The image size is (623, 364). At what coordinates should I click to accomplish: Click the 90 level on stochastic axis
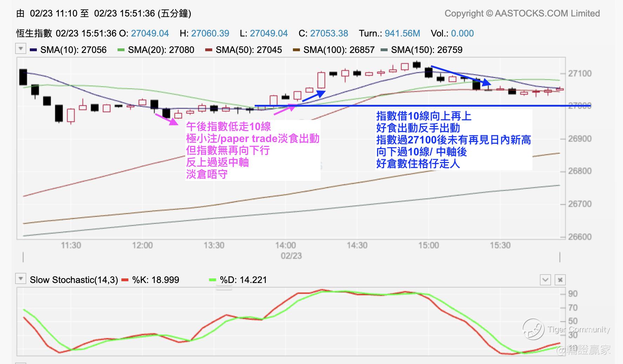tap(573, 294)
